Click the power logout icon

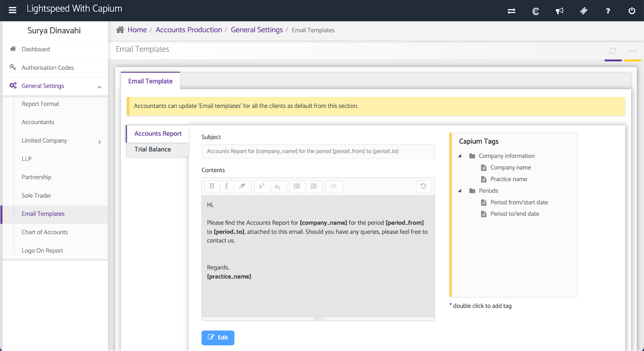(632, 11)
